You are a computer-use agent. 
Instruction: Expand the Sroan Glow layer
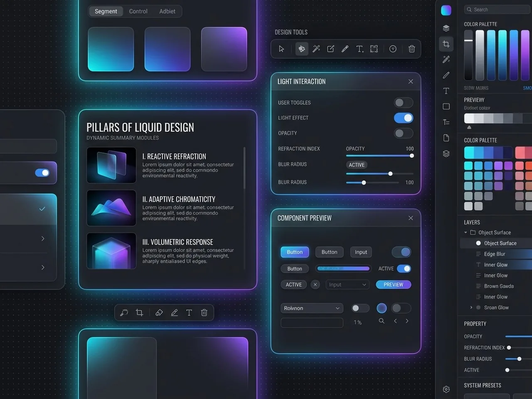471,308
